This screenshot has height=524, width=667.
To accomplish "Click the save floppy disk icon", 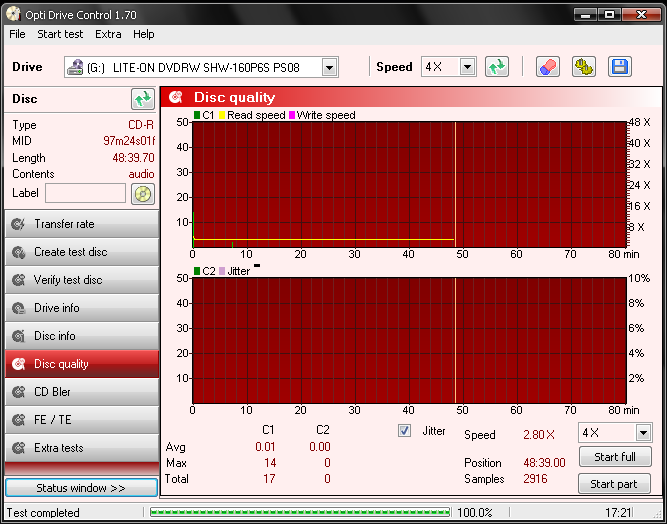I will (x=619, y=67).
